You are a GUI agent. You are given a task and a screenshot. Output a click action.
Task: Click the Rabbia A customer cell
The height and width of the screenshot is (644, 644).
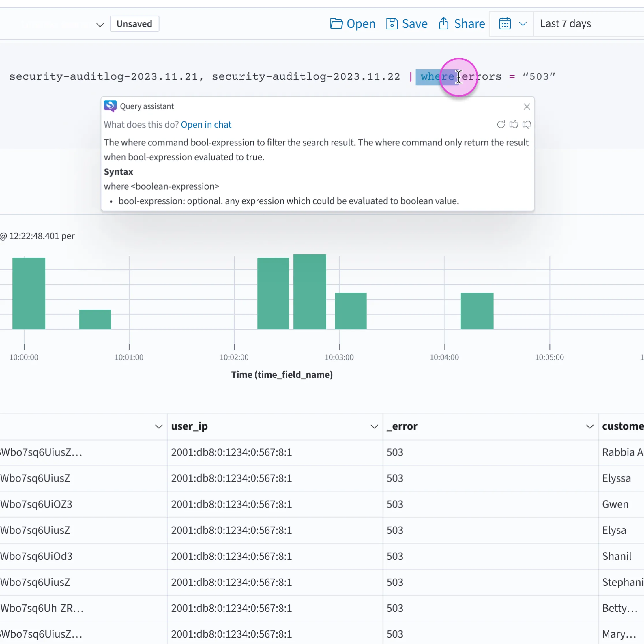[622, 452]
